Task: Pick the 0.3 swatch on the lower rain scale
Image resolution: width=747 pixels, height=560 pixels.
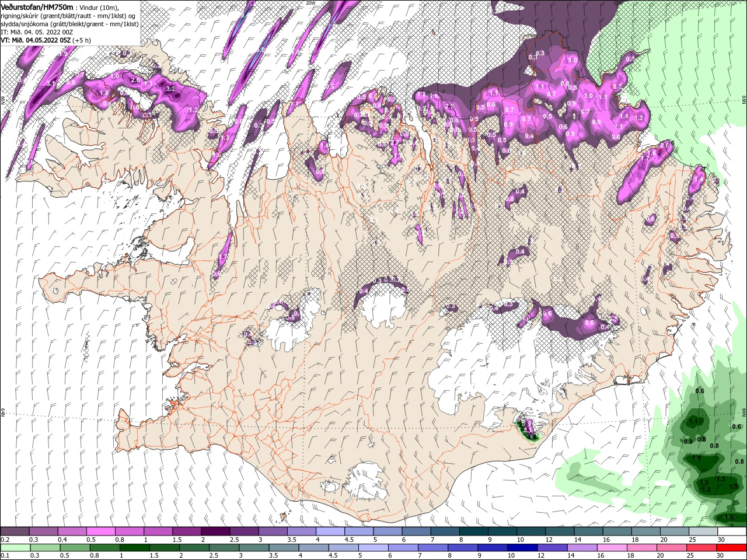Action: 45,548
